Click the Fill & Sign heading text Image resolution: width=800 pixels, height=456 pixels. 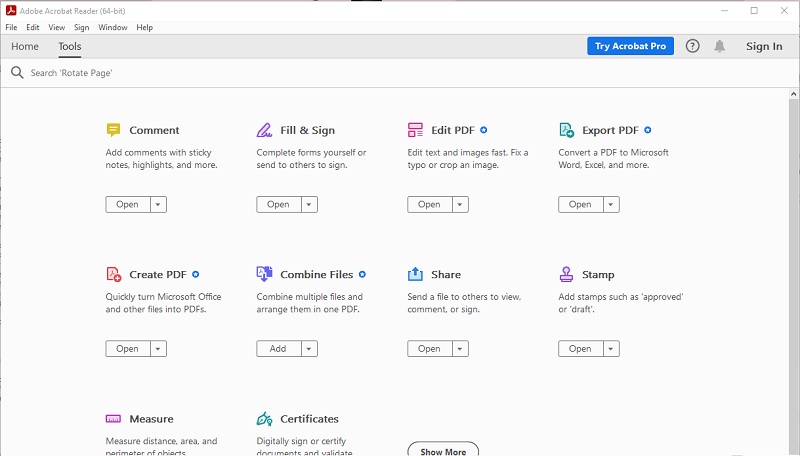pyautogui.click(x=308, y=130)
